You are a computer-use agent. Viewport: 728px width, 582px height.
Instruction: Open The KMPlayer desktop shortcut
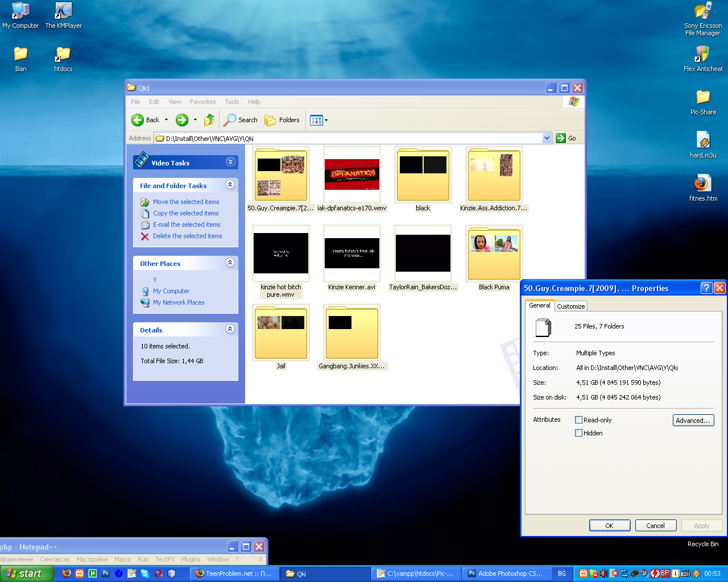click(63, 15)
